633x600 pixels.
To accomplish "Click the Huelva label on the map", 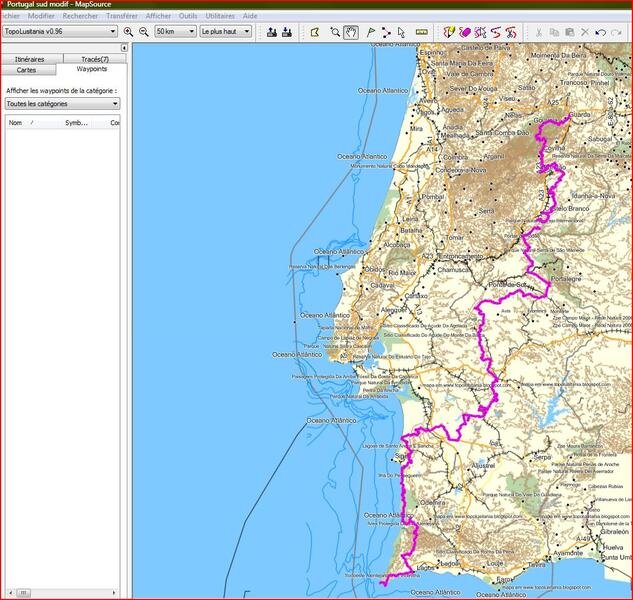I will pyautogui.click(x=613, y=547).
